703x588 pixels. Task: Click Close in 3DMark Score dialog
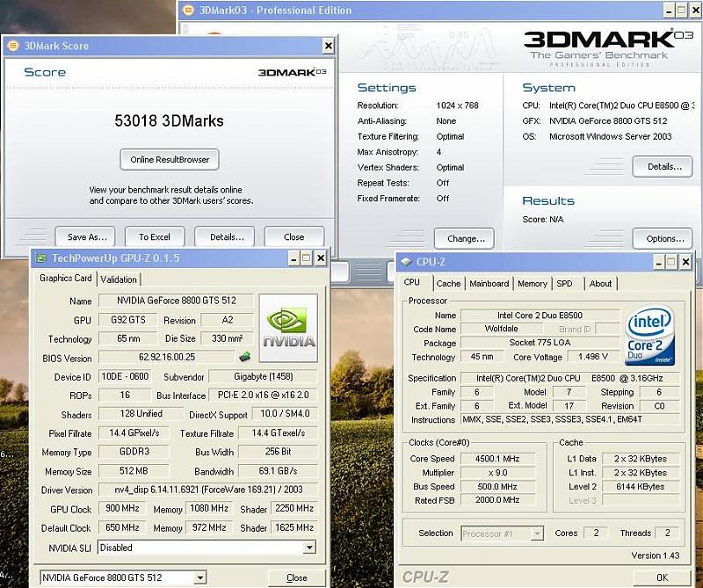point(294,236)
